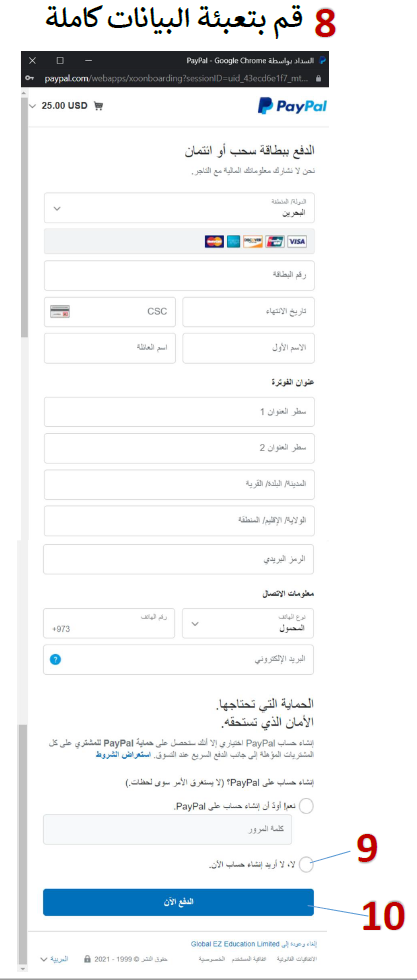Click the card number input field
417x980 pixels.
point(179,276)
